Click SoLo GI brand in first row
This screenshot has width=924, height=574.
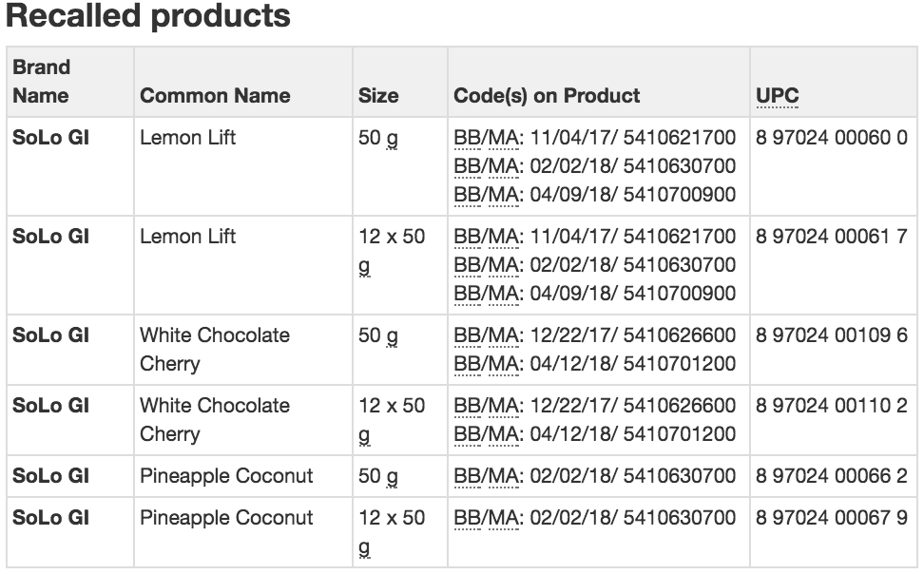coord(50,137)
